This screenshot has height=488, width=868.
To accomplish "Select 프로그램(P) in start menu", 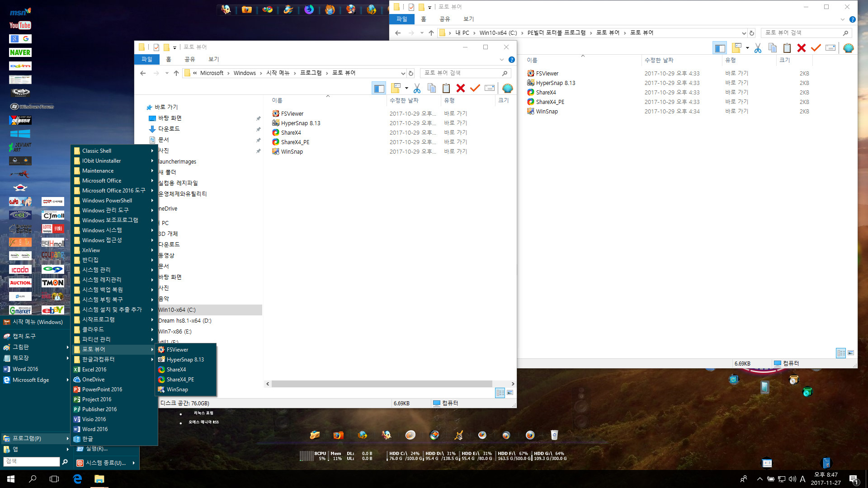I will click(x=35, y=438).
